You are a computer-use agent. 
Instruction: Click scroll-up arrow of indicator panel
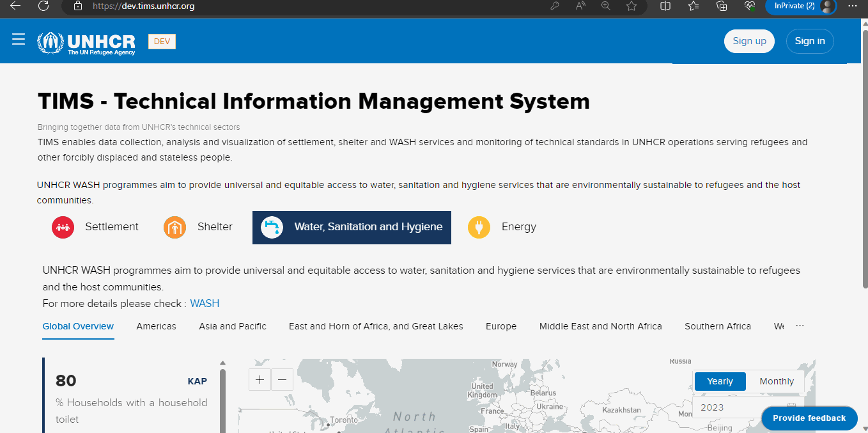click(x=222, y=363)
